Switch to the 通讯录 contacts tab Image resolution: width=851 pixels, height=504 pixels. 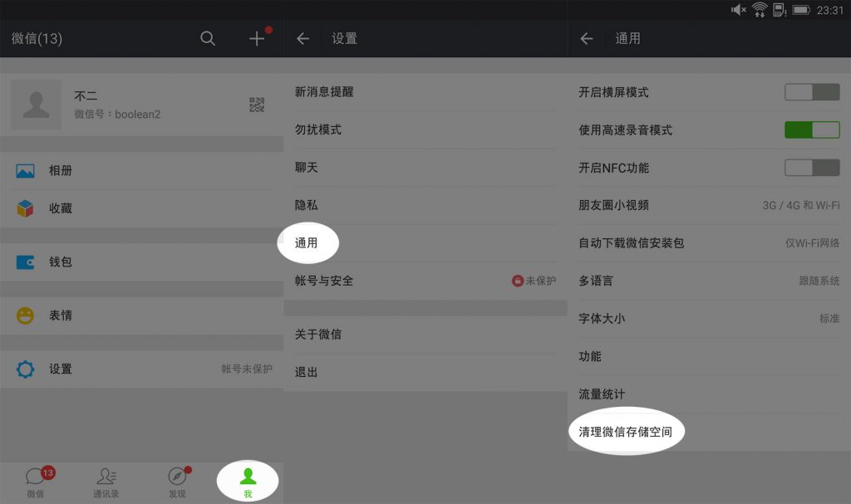point(106,482)
